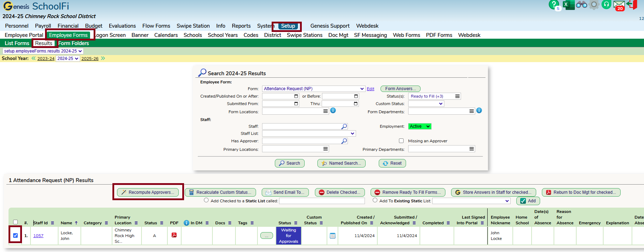Open the gray gear settings icon
Screen dimensions: 644x252
594,5
